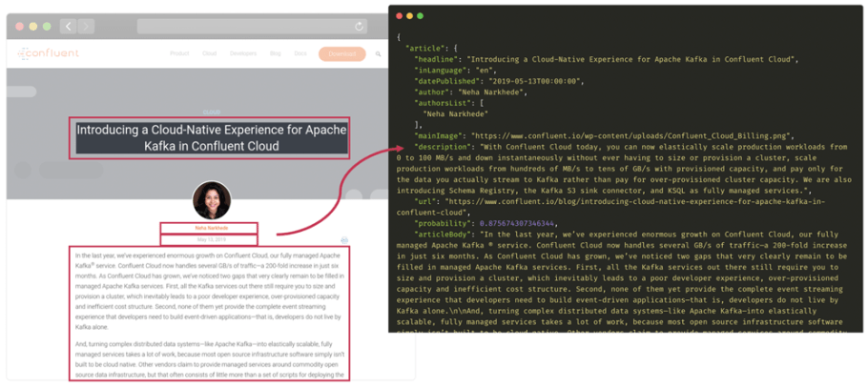The image size is (868, 388).
Task: Click the browser forward arrow button
Action: [x=86, y=26]
